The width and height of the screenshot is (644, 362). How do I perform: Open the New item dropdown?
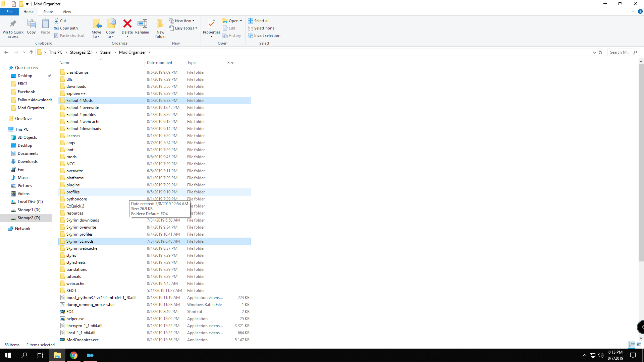pos(181,21)
